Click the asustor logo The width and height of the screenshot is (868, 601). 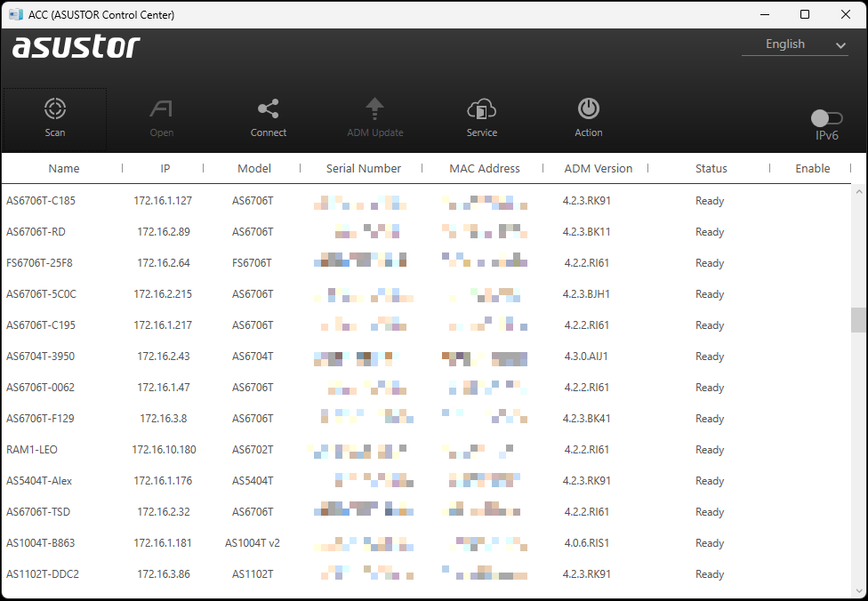(x=76, y=47)
